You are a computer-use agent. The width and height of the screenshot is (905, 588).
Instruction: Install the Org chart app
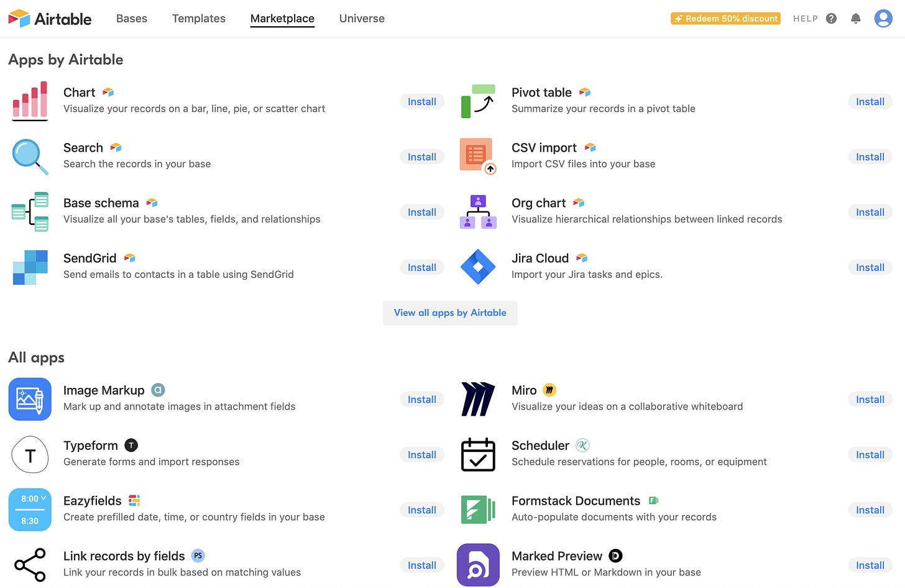coord(870,213)
